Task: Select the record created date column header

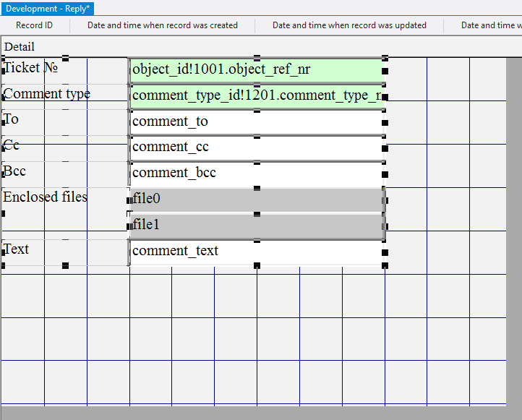Action: (x=163, y=25)
